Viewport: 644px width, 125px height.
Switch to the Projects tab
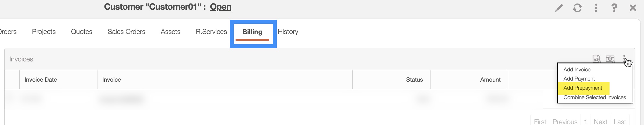pyautogui.click(x=44, y=32)
